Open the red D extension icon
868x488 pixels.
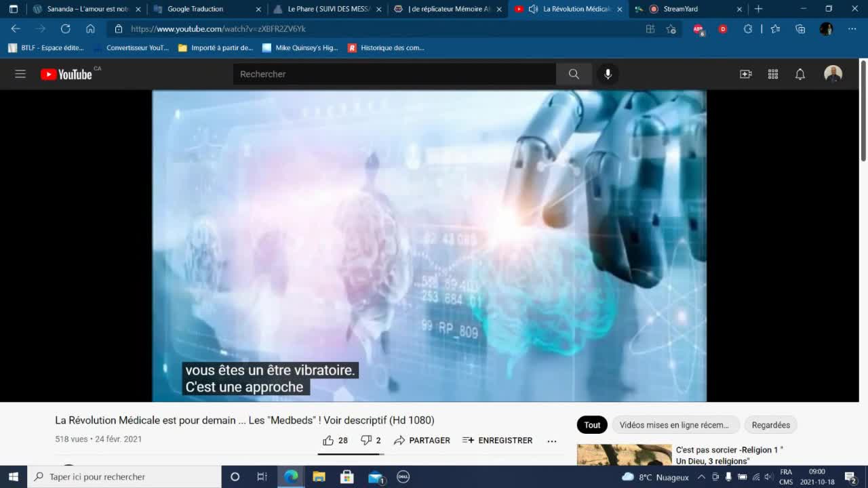point(723,29)
